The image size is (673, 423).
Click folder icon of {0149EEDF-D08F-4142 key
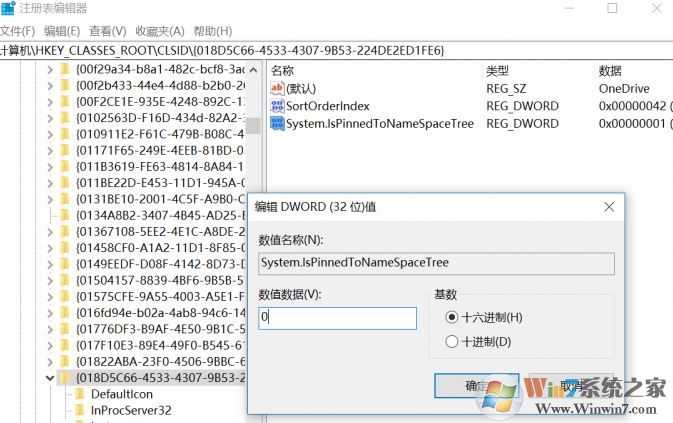point(65,264)
